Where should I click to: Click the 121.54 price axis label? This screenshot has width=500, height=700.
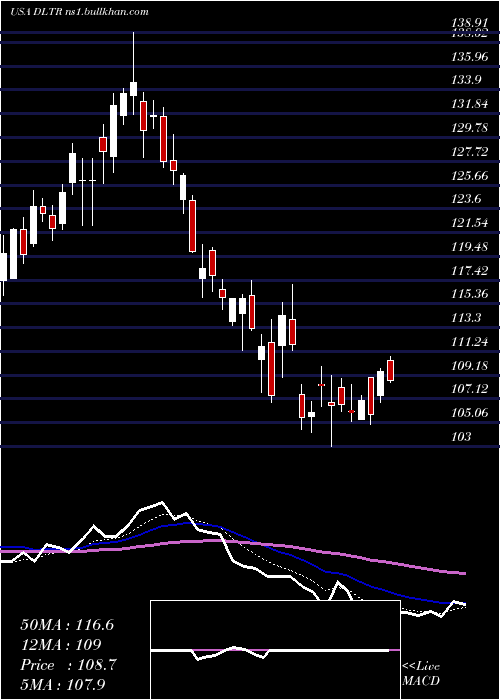(x=472, y=223)
